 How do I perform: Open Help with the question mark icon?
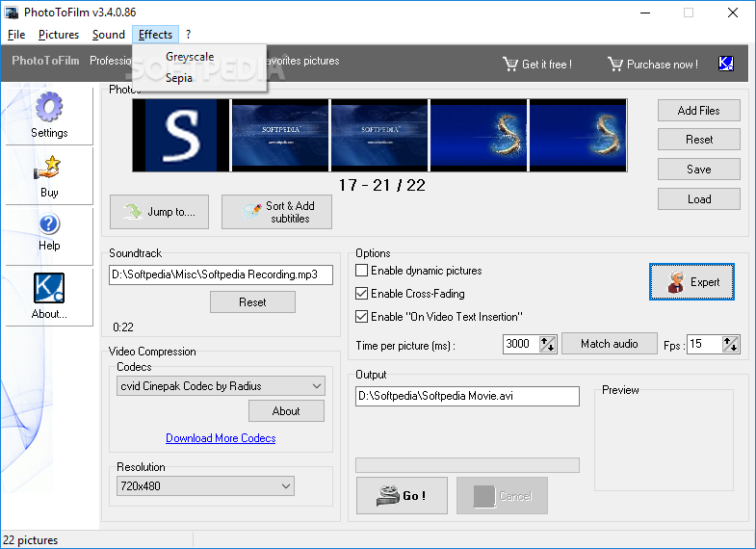[49, 224]
